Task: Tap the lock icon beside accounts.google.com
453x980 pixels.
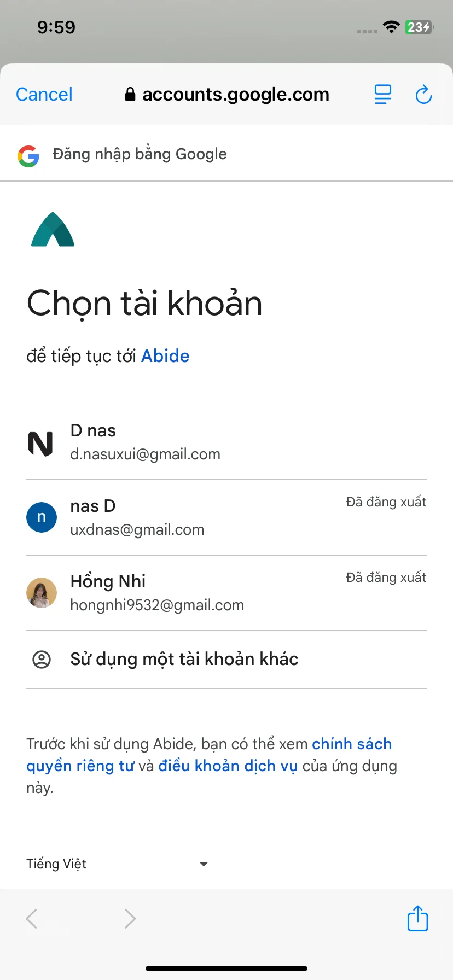Action: pyautogui.click(x=130, y=95)
